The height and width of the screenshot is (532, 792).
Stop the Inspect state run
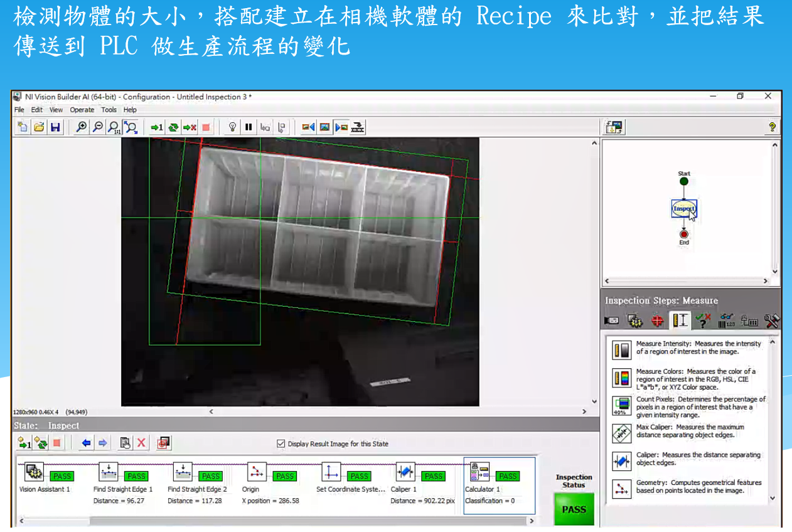tap(57, 444)
